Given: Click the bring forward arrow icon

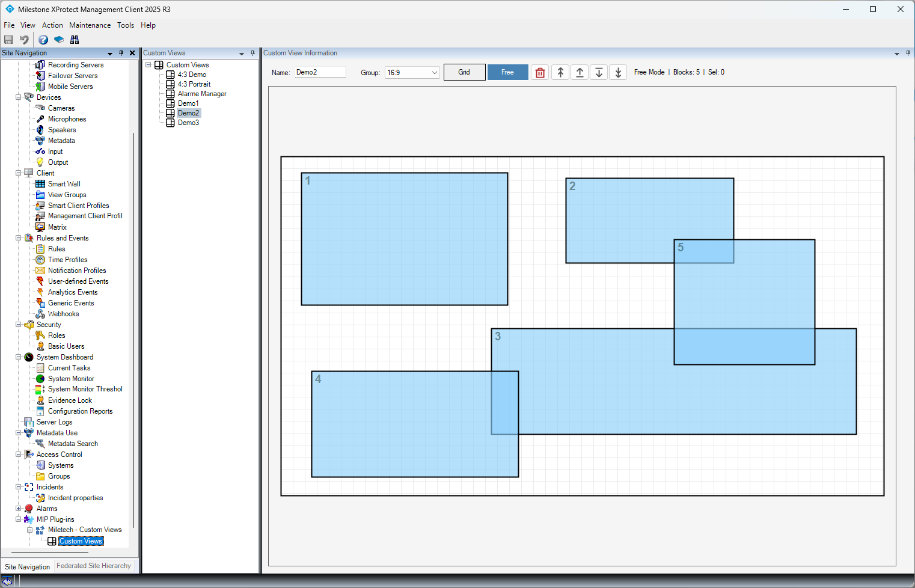Looking at the screenshot, I should point(580,72).
